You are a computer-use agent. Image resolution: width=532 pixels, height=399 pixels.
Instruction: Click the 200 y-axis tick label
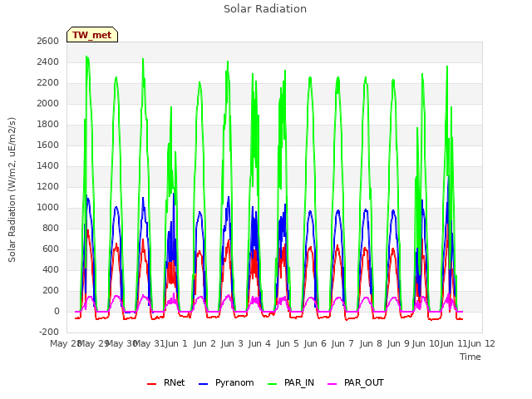pyautogui.click(x=51, y=290)
